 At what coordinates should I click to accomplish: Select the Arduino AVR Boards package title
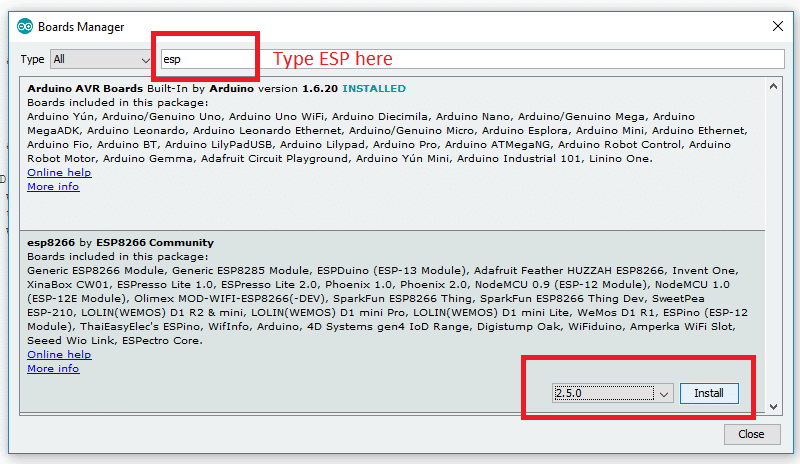pos(85,89)
